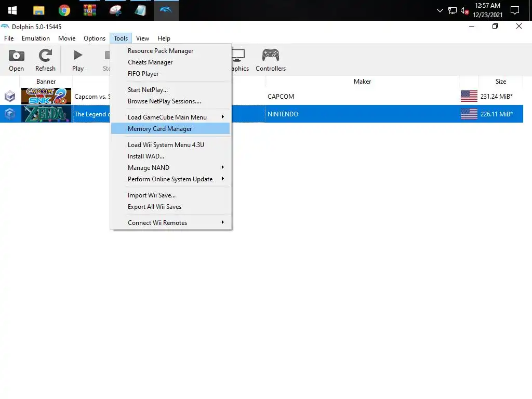The height and width of the screenshot is (399, 532).
Task: Sort by the Maker column header
Action: pos(362,82)
